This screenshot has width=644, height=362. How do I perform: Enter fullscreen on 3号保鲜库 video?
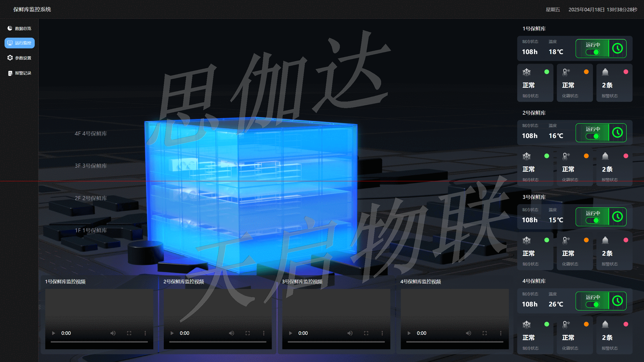click(366, 333)
